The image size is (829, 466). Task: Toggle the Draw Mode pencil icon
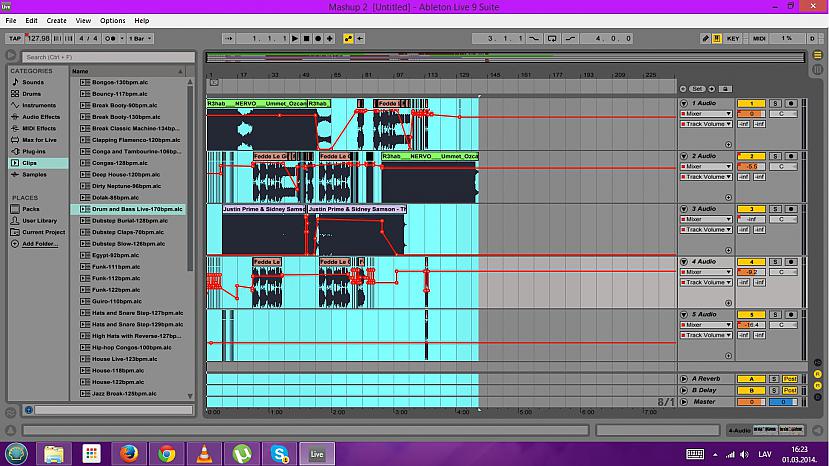pos(705,39)
